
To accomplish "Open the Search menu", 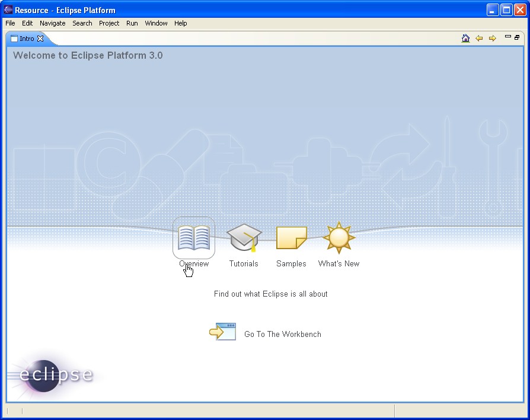I will pos(82,23).
